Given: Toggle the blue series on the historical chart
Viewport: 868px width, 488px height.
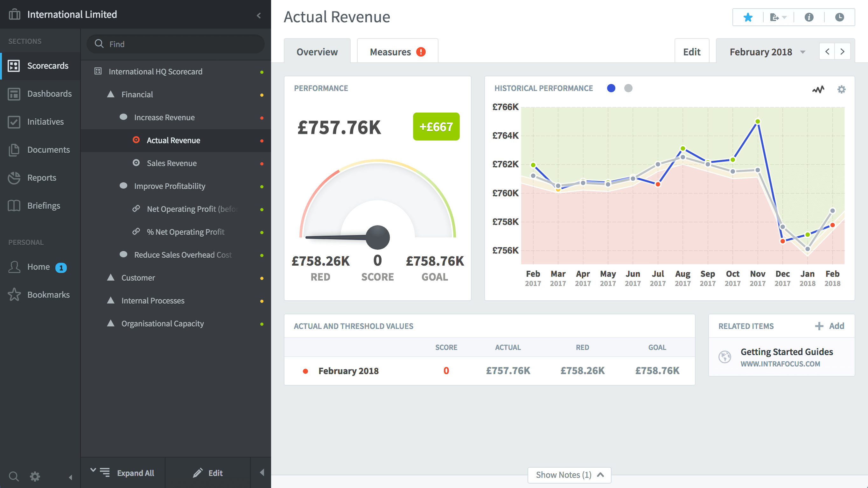Looking at the screenshot, I should pyautogui.click(x=611, y=88).
